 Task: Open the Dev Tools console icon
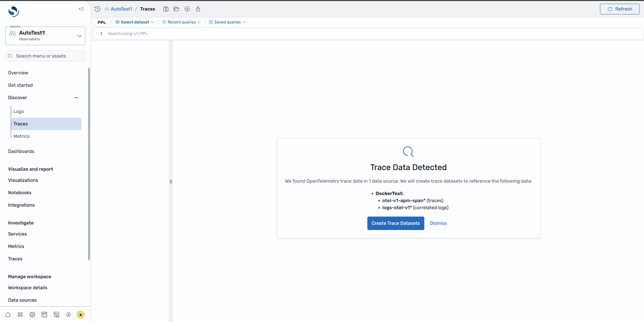(44, 315)
